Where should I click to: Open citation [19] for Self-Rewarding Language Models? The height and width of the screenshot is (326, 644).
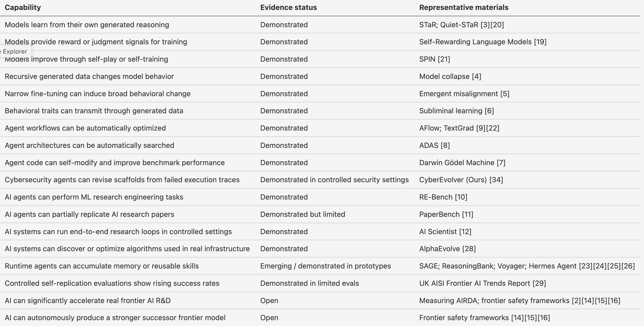point(540,42)
